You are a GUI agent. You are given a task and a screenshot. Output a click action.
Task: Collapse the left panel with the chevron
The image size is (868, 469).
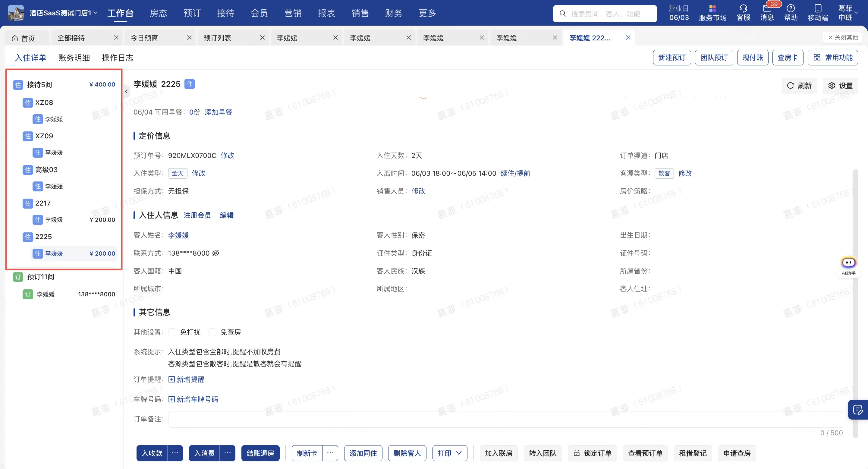(x=126, y=91)
